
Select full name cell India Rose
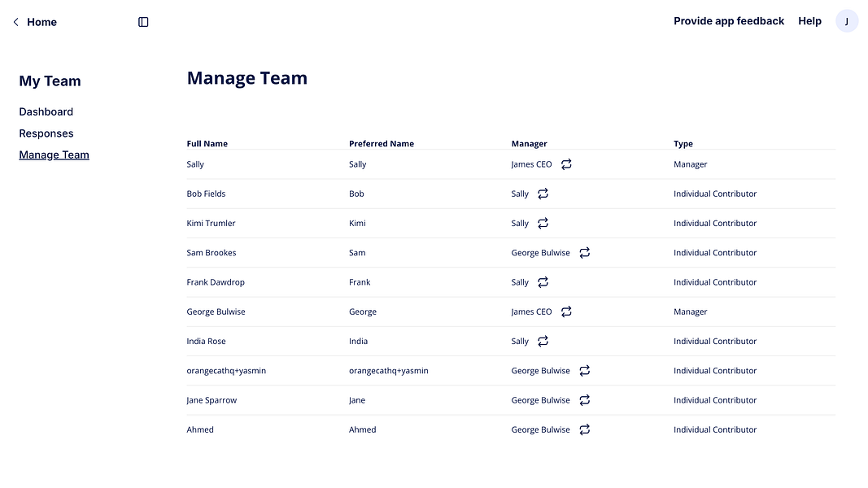coord(206,342)
